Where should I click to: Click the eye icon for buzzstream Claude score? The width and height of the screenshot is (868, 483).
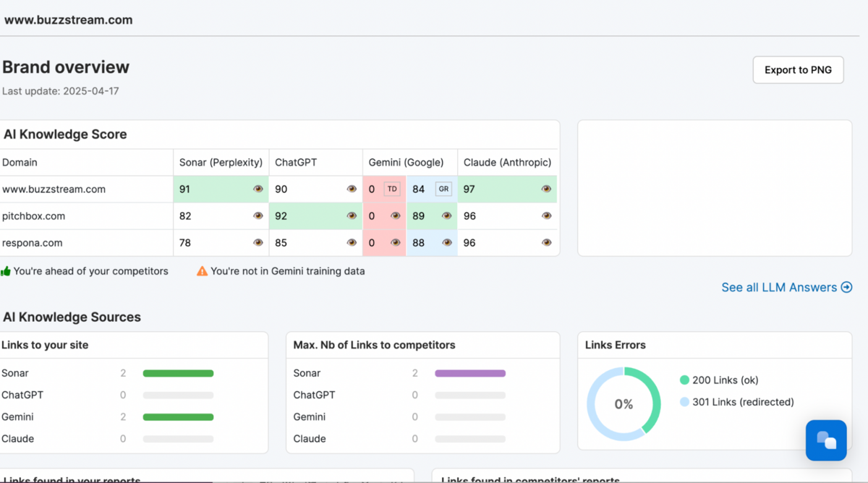tap(547, 189)
